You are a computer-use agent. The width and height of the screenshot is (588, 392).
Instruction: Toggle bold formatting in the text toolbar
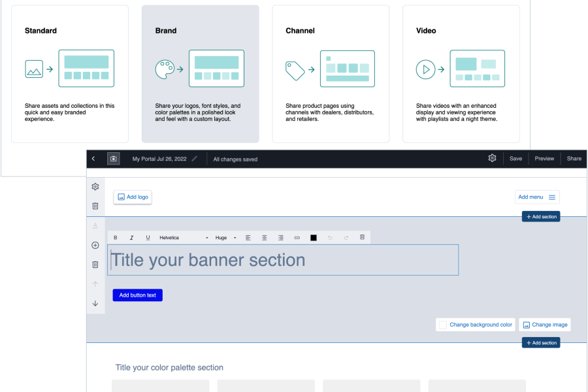[x=116, y=238]
